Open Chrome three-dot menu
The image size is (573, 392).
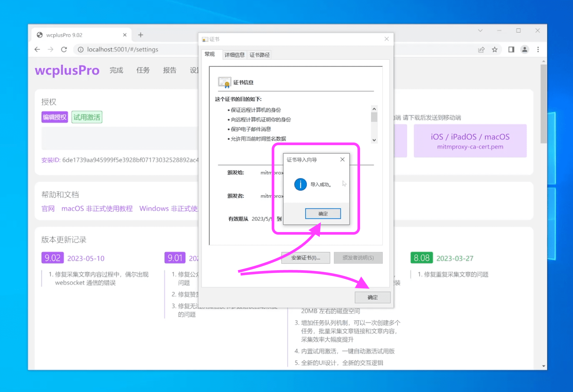(x=538, y=50)
